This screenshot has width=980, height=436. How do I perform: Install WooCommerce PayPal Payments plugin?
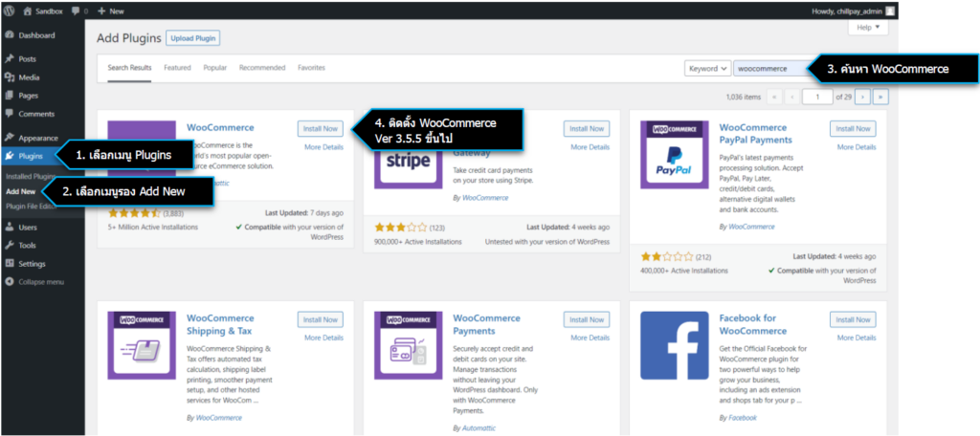coord(853,129)
